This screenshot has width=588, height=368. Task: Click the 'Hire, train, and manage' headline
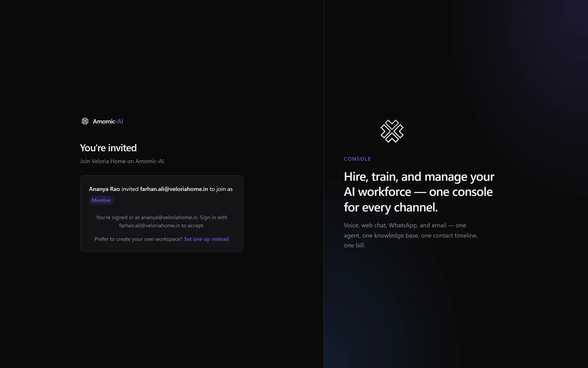click(419, 192)
